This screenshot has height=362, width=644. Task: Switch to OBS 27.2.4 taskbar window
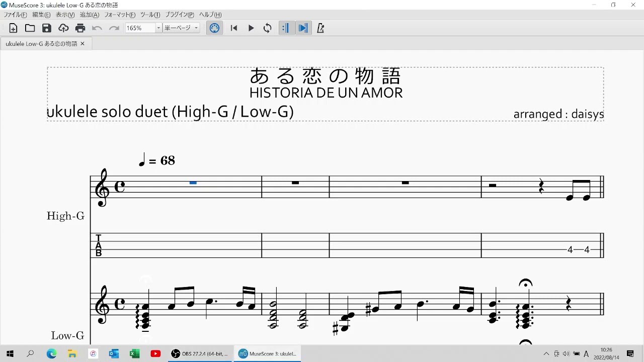pos(200,354)
